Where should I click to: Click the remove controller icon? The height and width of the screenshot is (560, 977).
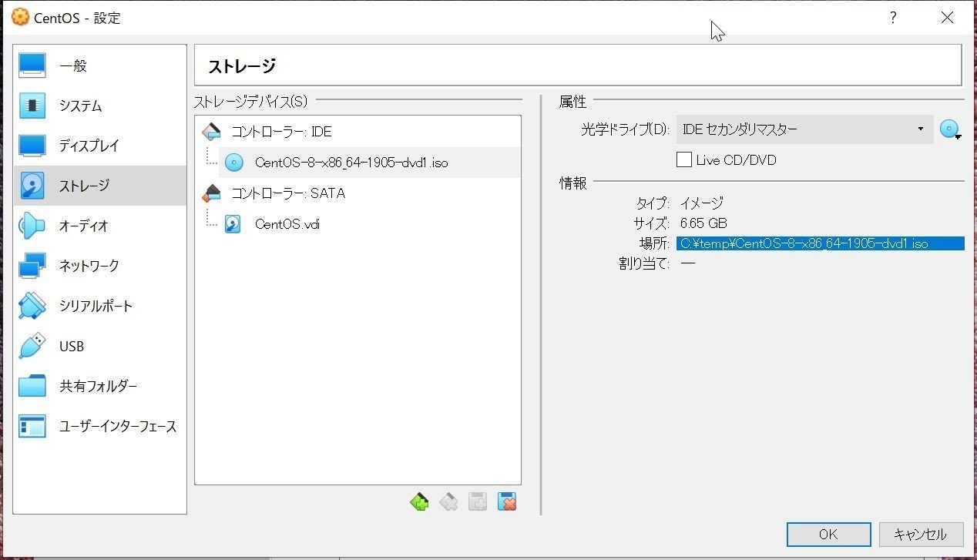448,502
